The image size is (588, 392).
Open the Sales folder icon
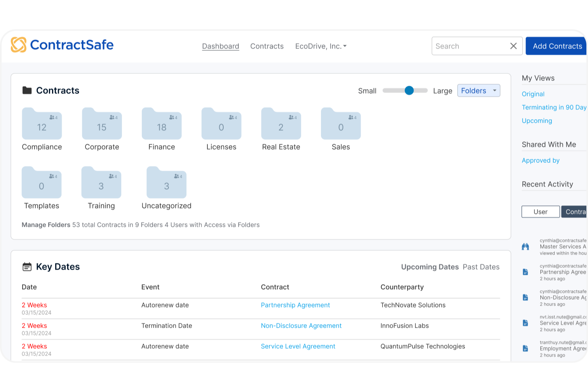tap(341, 124)
